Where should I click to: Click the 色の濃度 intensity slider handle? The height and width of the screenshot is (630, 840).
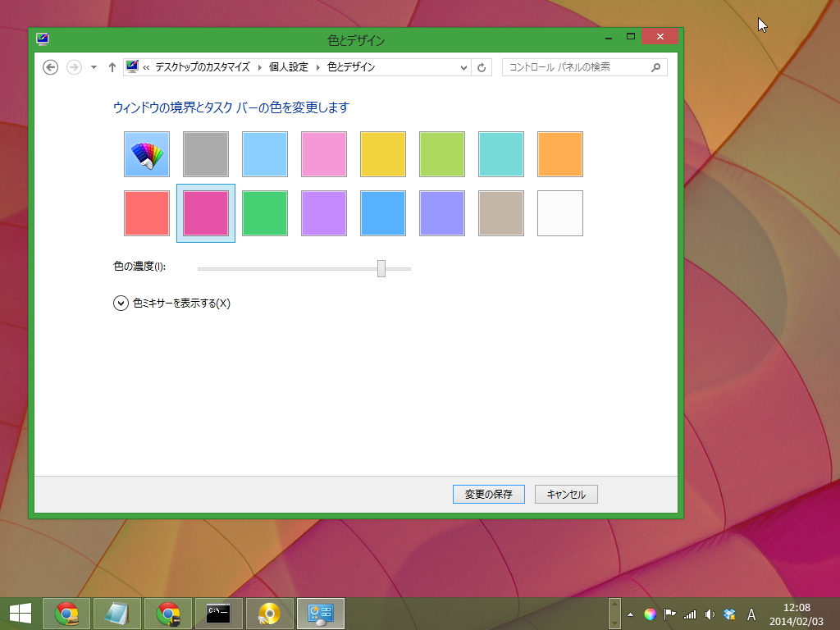[381, 268]
